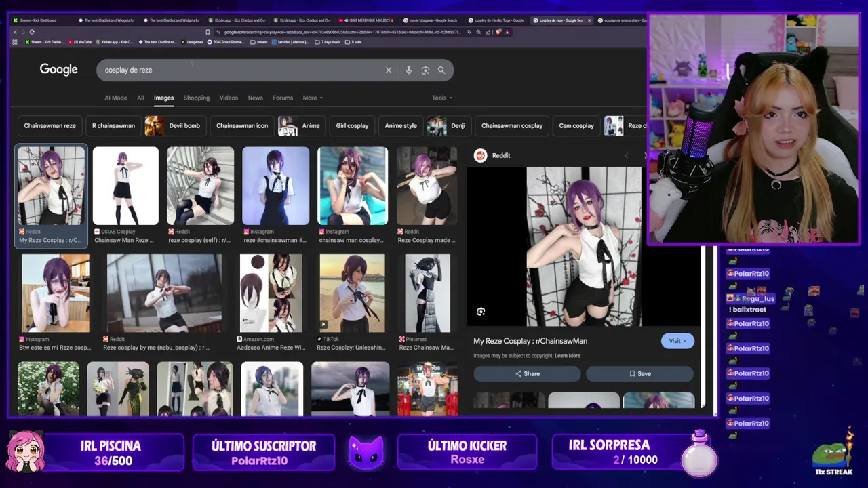This screenshot has height=488, width=868.
Task: Open the R subs bookmarks folder
Action: tap(353, 42)
